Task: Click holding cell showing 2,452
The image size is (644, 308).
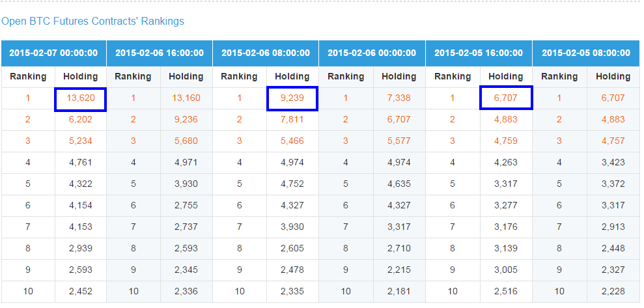Action: pos(81,292)
